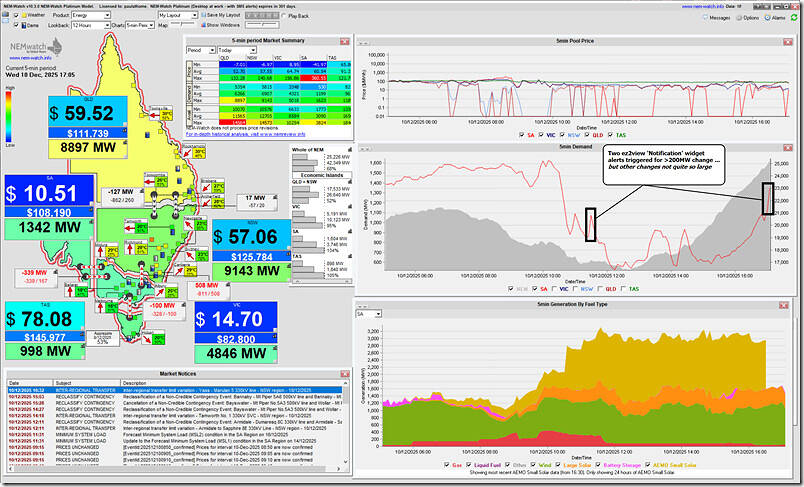Image resolution: width=804 pixels, height=487 pixels.
Task: Toggle the Weather checkbox
Action: click(x=17, y=16)
